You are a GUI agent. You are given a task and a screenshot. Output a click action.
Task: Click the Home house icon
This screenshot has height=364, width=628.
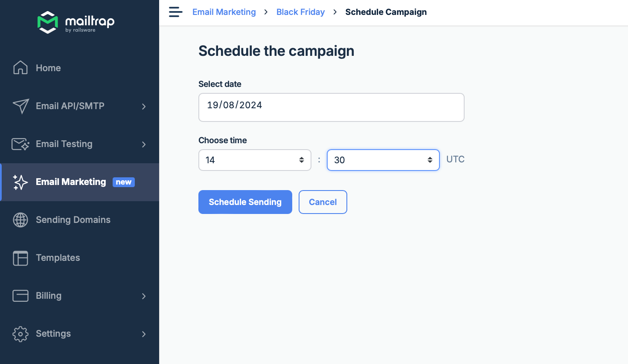click(20, 68)
